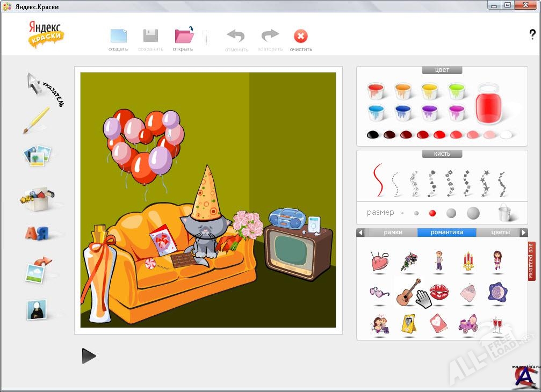Expand все разделы (all sections) side tab

click(x=532, y=262)
